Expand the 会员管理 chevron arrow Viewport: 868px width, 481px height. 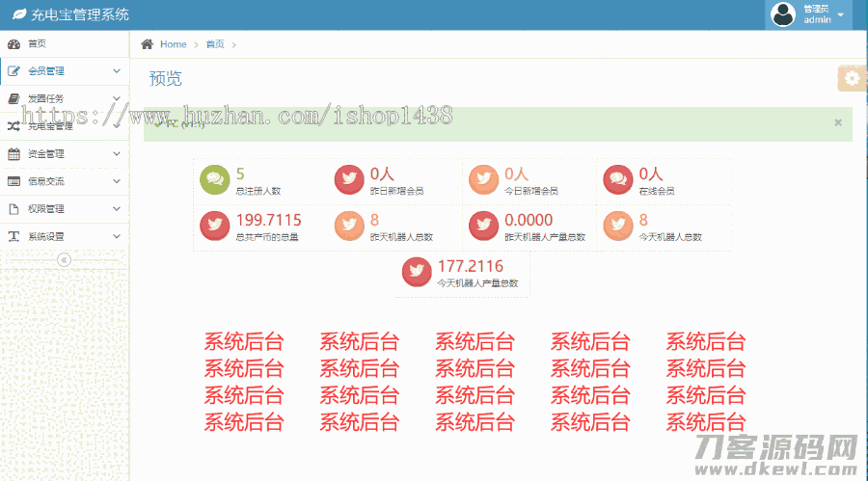click(x=117, y=71)
